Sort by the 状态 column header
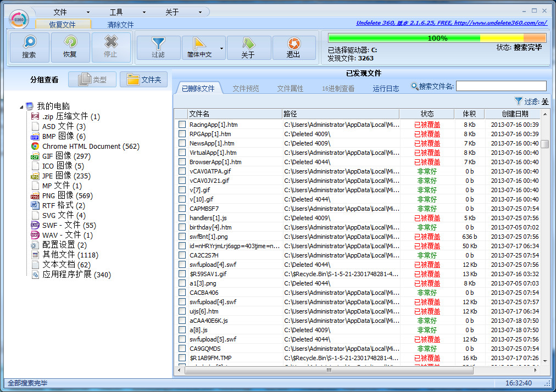Viewport: 556px width, 392px height. click(x=427, y=114)
